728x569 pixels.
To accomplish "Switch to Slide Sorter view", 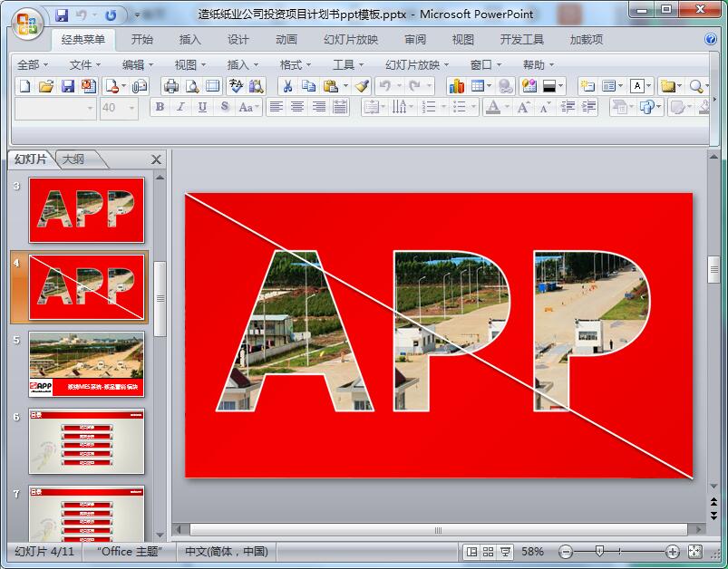I will click(x=489, y=551).
